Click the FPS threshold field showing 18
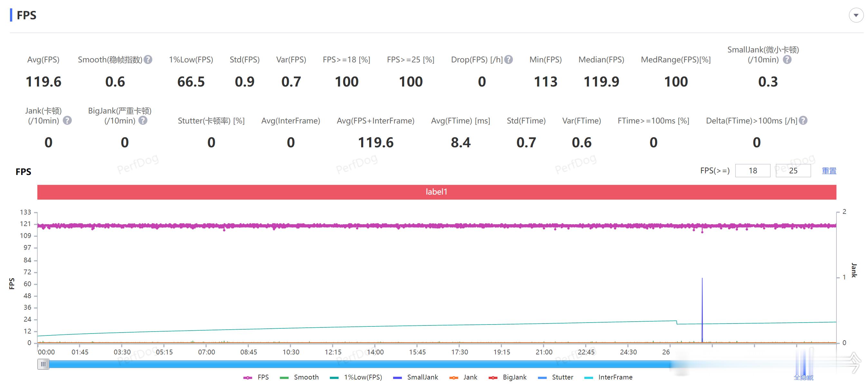868x384 pixels. click(752, 171)
